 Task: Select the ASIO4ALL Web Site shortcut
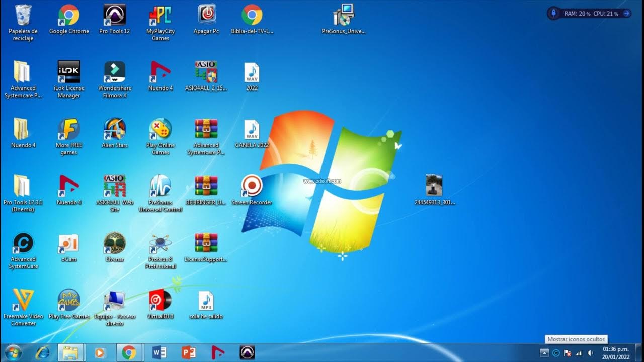(115, 194)
